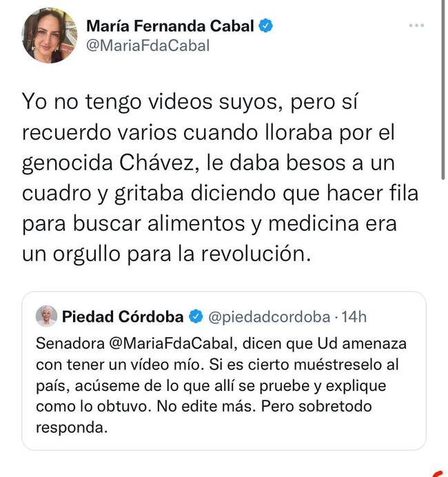Click Piedad Córdoba's verified badge
The width and height of the screenshot is (448, 477).
tap(196, 316)
